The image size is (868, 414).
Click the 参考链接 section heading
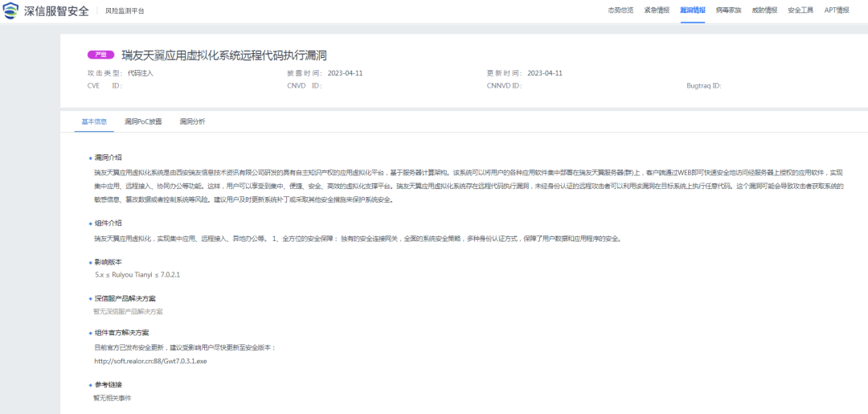108,385
